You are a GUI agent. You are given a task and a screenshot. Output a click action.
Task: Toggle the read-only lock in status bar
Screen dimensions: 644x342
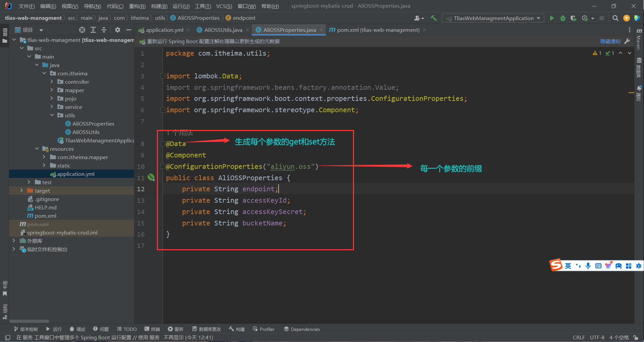coord(636,337)
